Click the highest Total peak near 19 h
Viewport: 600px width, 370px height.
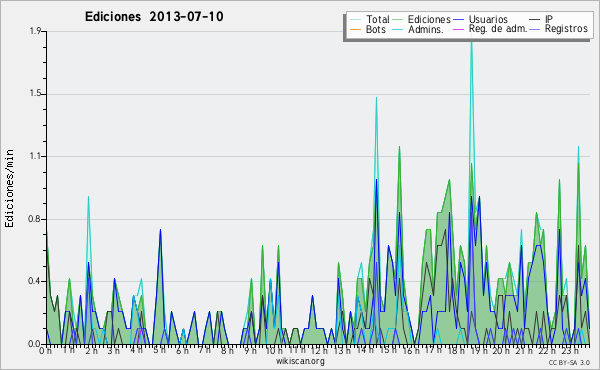tap(471, 35)
